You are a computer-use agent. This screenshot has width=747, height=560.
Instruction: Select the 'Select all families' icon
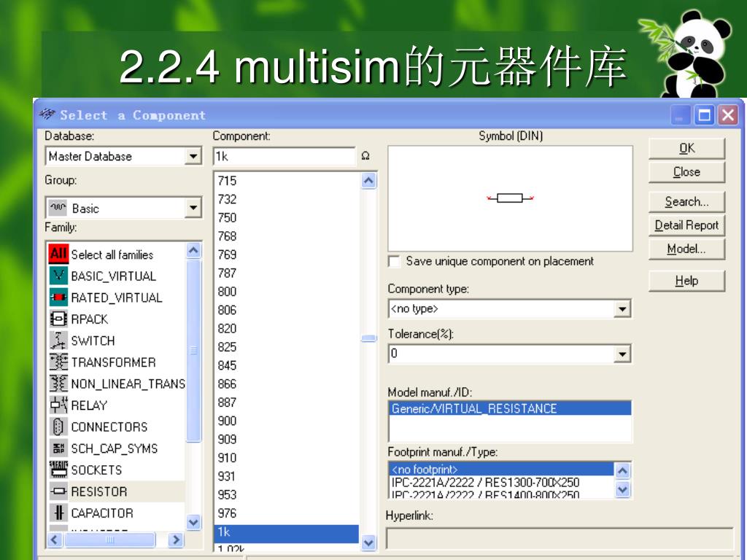click(x=58, y=254)
